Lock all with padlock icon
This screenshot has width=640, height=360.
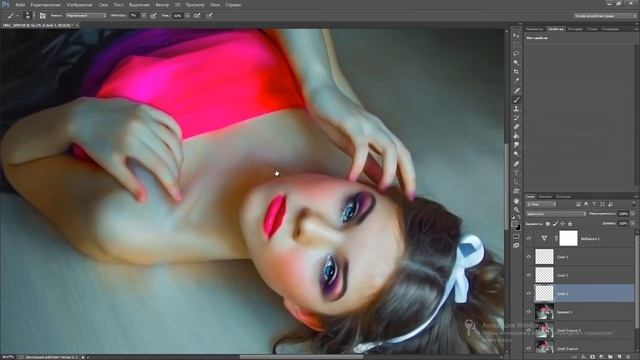pos(570,224)
